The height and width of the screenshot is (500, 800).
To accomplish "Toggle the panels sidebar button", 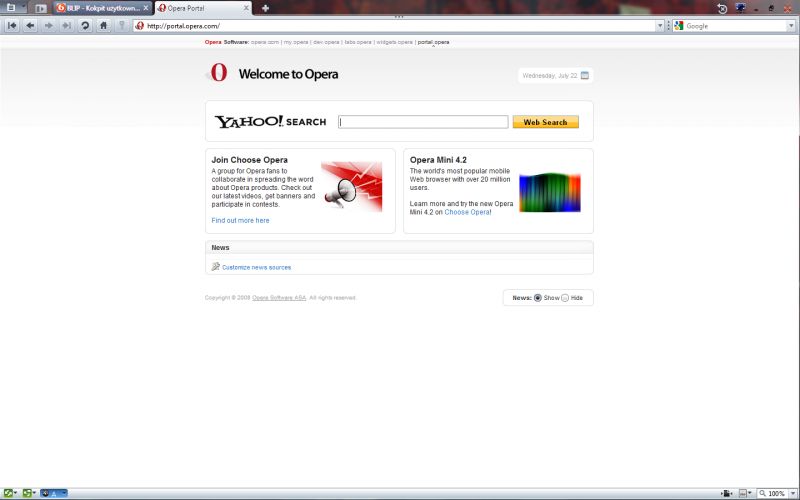I will pyautogui.click(x=41, y=8).
